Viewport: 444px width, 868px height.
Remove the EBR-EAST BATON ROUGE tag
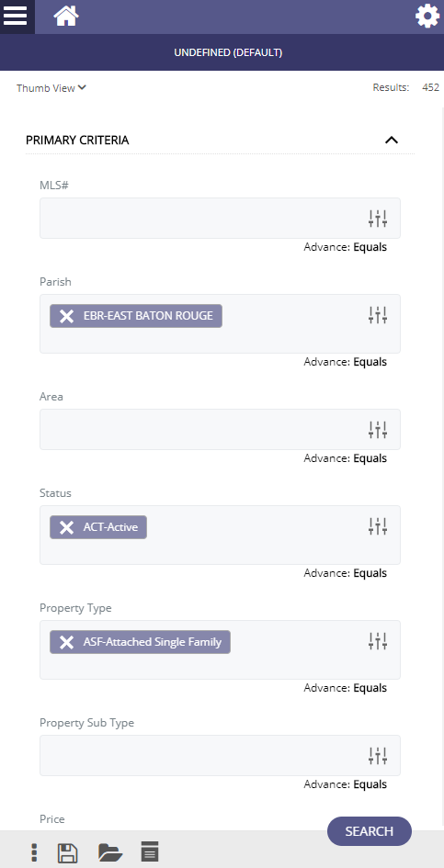pyautogui.click(x=66, y=316)
